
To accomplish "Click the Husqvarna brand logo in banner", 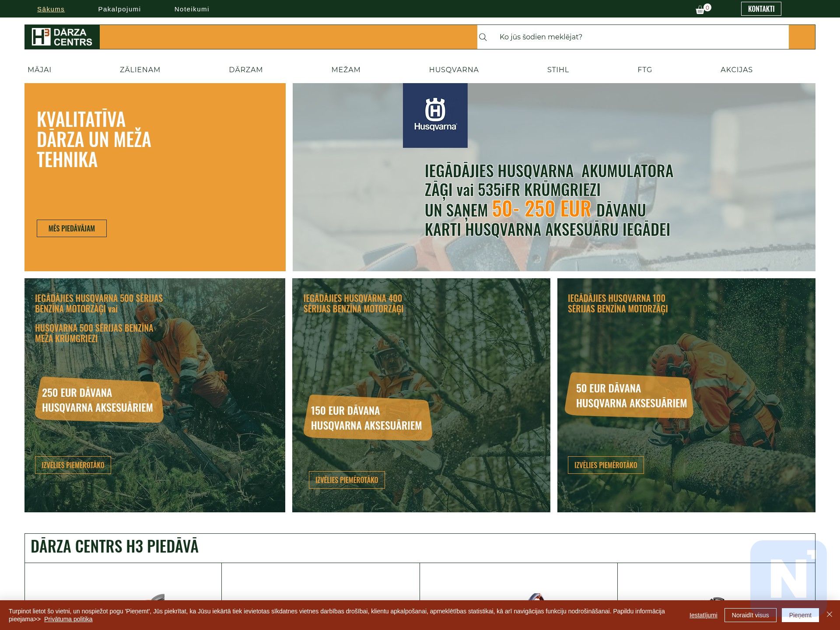I will click(x=435, y=115).
